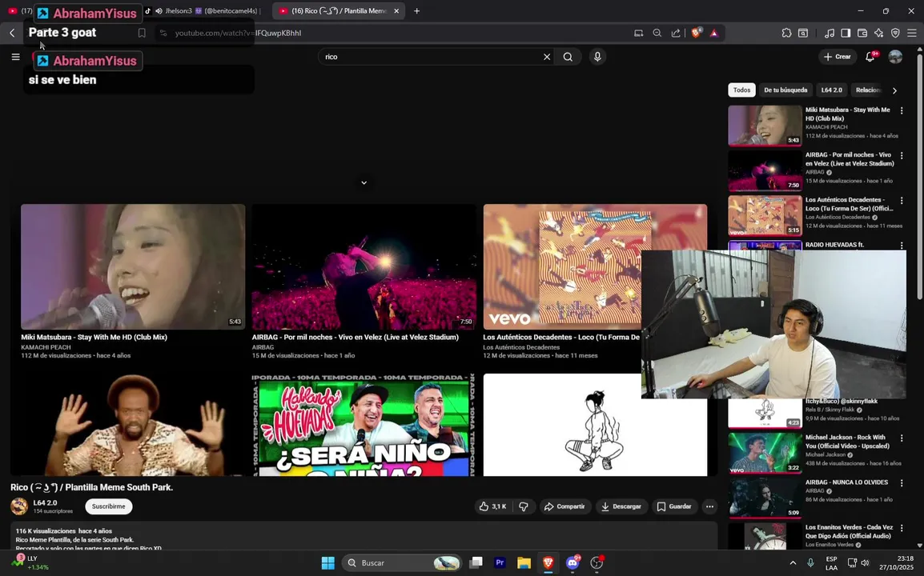Open the Brave playlist music note icon
This screenshot has height=576, width=924.
tap(830, 33)
